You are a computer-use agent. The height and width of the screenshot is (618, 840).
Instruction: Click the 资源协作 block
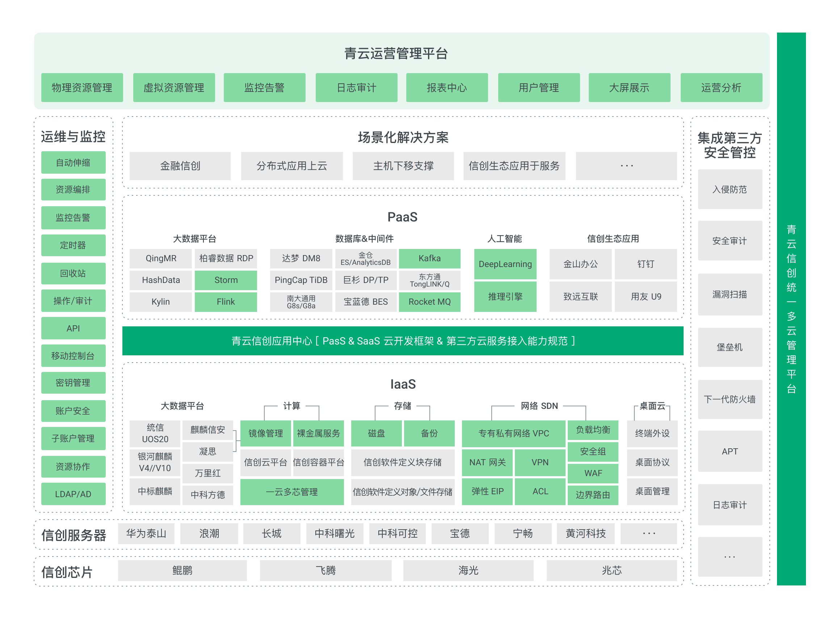(73, 466)
